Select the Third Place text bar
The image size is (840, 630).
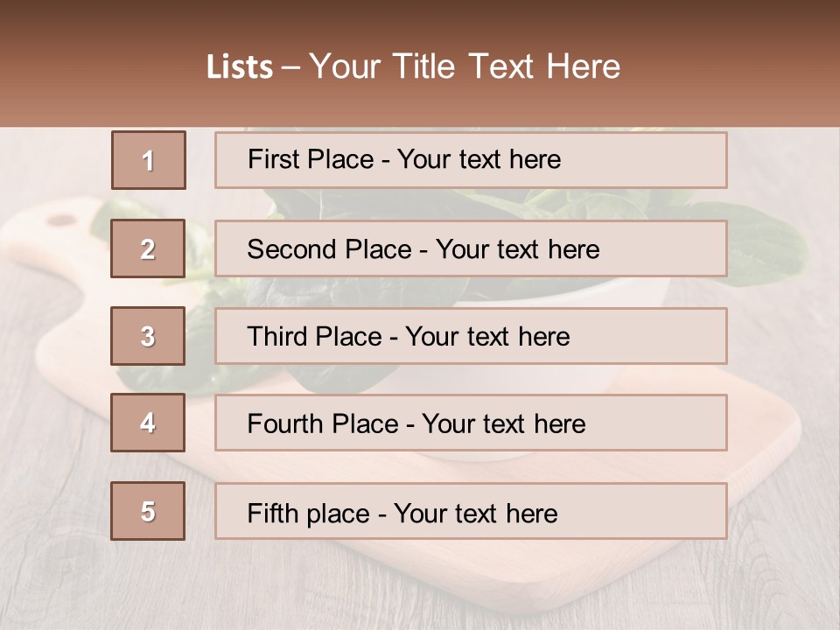[471, 336]
